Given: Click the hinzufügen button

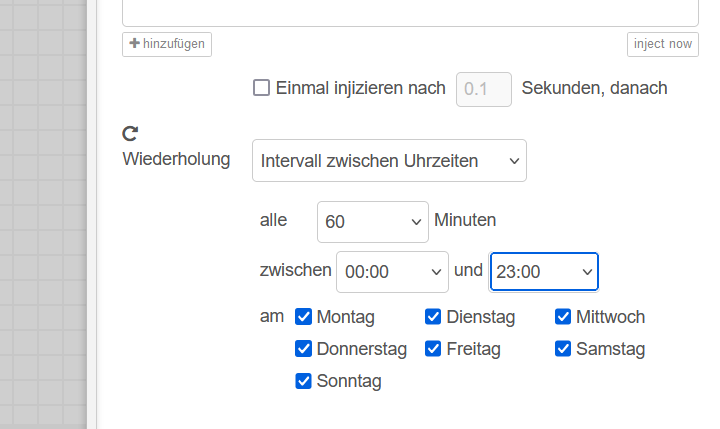Looking at the screenshot, I should [167, 44].
